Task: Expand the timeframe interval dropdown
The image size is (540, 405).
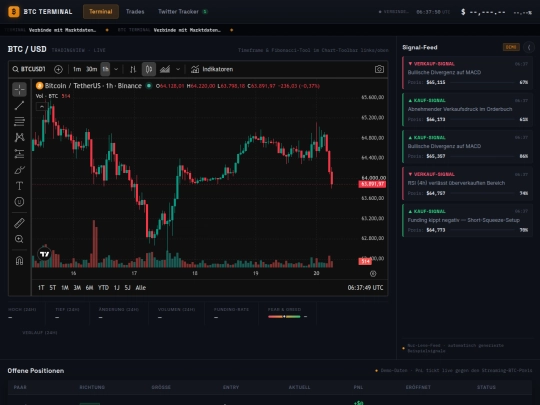Action: tap(116, 69)
